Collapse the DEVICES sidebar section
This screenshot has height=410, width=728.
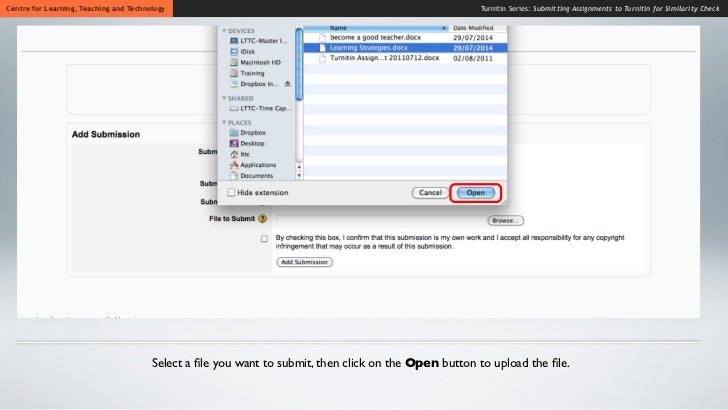(x=224, y=31)
